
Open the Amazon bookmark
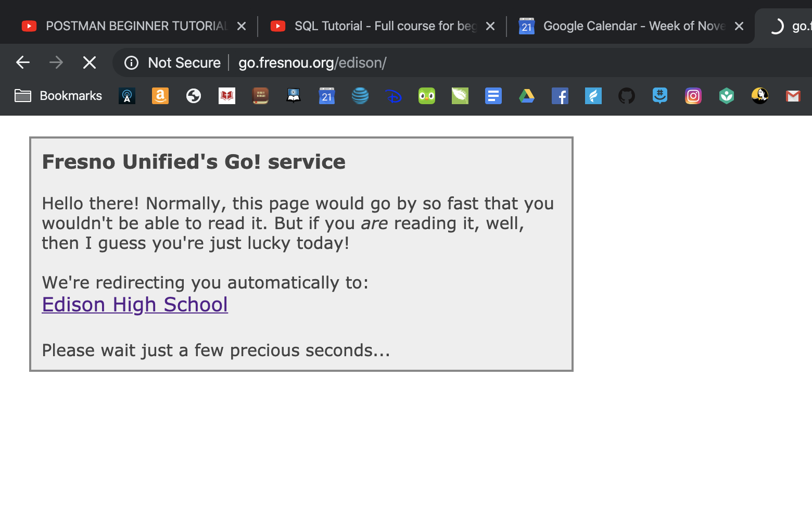pyautogui.click(x=160, y=96)
